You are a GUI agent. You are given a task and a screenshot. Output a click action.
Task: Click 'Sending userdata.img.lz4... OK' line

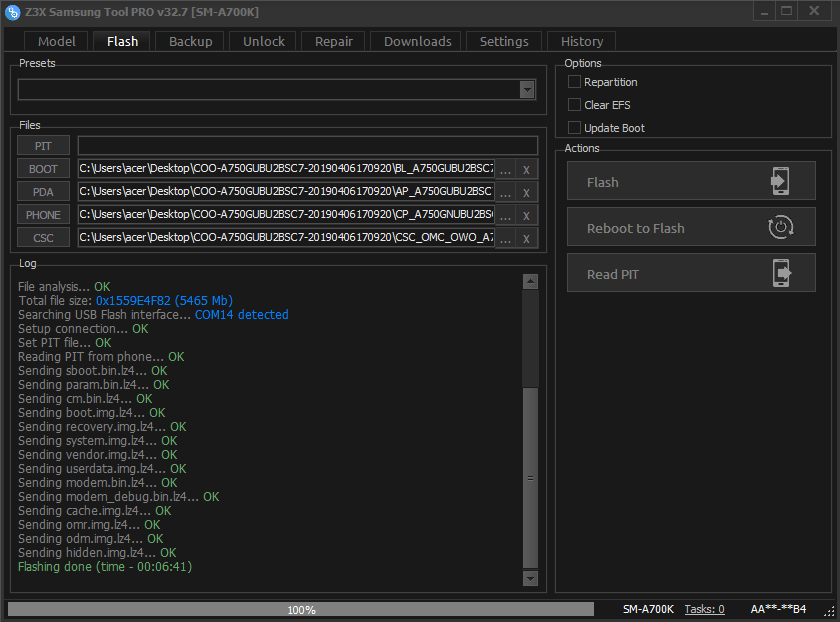(102, 469)
